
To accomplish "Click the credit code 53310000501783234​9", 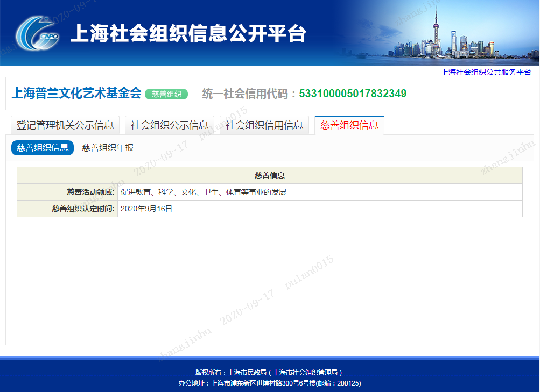I will click(353, 94).
